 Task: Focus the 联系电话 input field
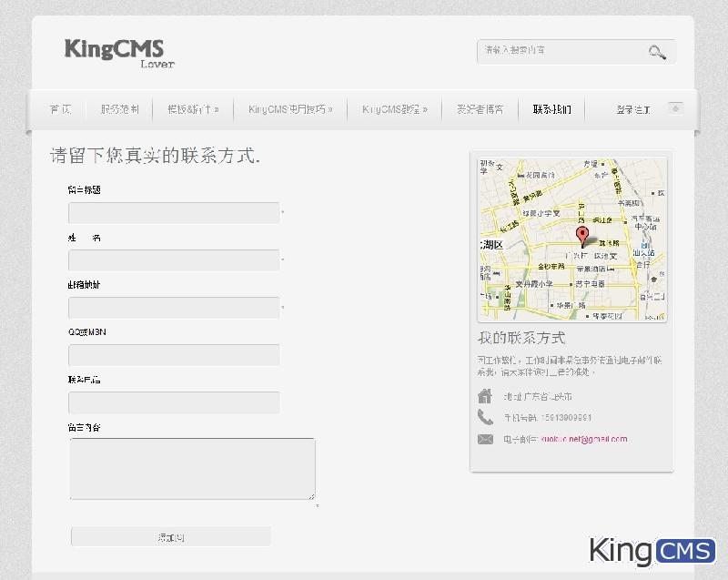click(174, 402)
